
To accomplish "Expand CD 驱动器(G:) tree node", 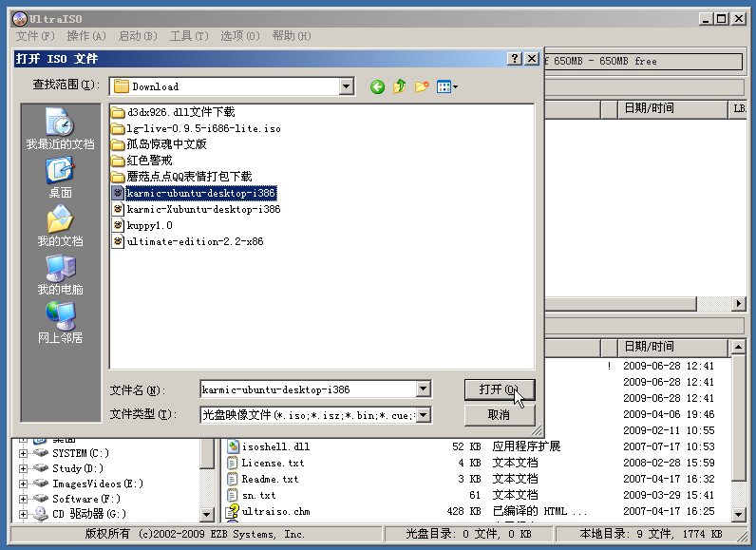I will tap(23, 514).
